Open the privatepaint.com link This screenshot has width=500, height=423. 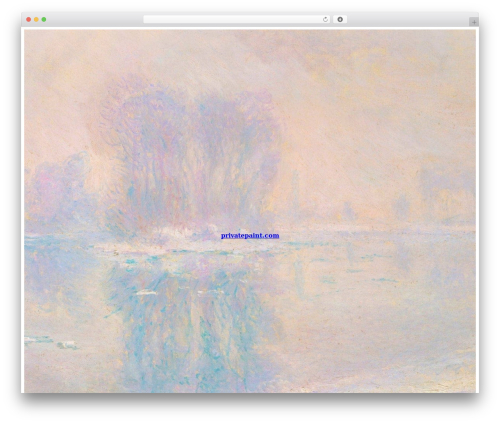click(x=250, y=236)
